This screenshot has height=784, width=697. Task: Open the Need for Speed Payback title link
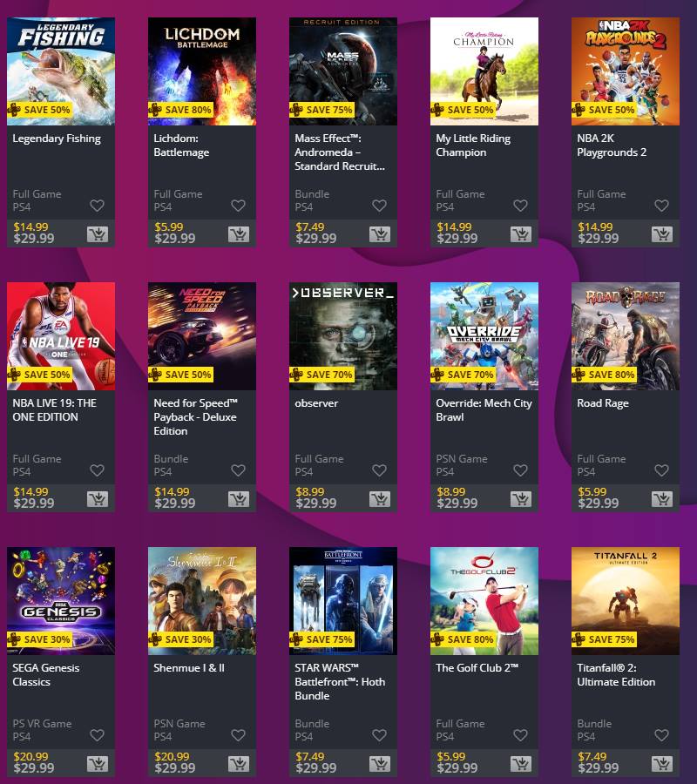coord(195,417)
